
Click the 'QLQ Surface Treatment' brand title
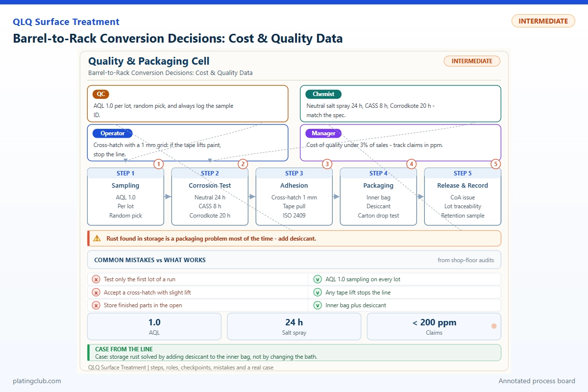(66, 22)
